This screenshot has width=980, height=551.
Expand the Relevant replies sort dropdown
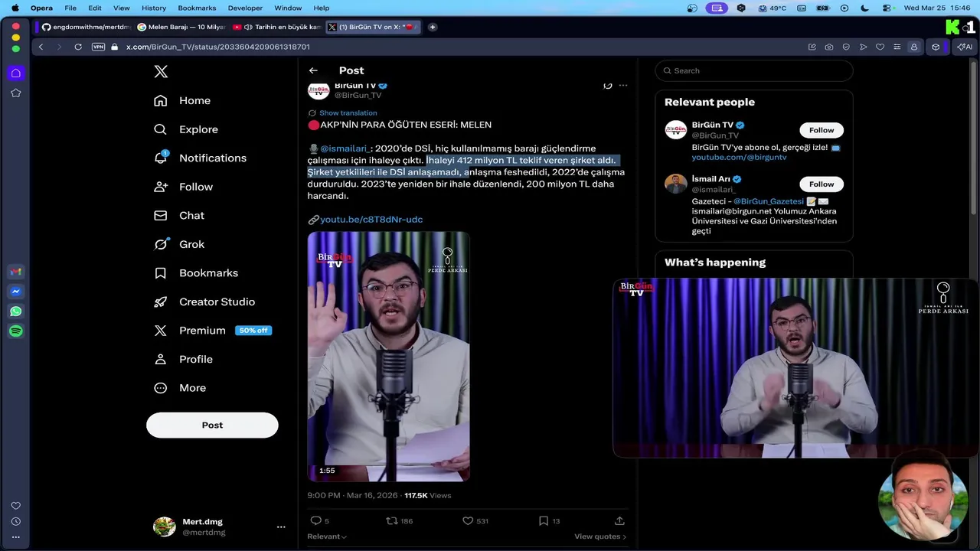point(327,536)
